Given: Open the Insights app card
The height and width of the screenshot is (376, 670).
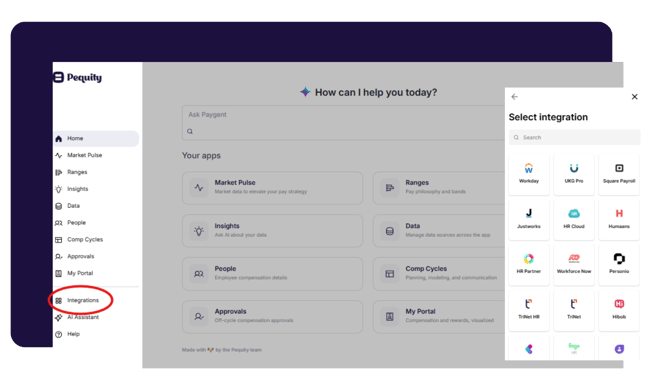Looking at the screenshot, I should (x=272, y=231).
